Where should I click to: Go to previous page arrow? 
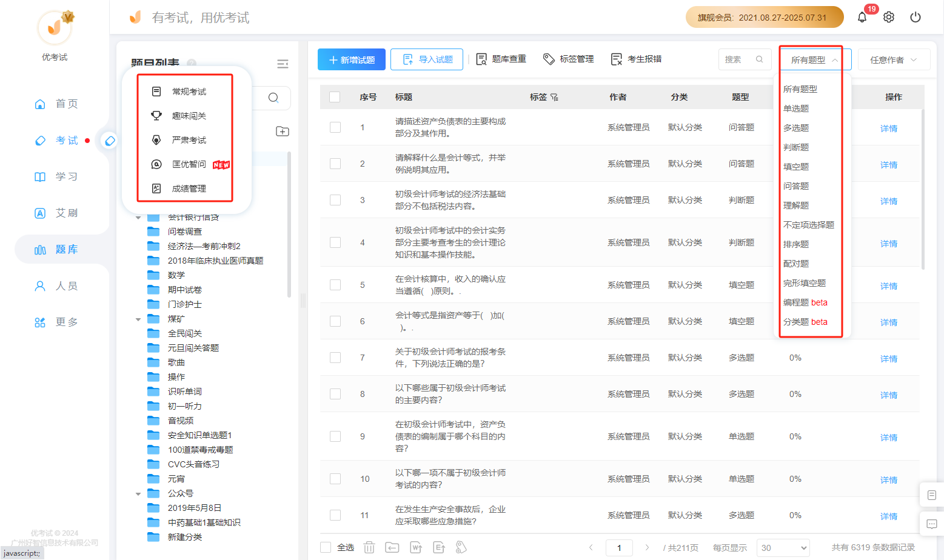point(591,547)
